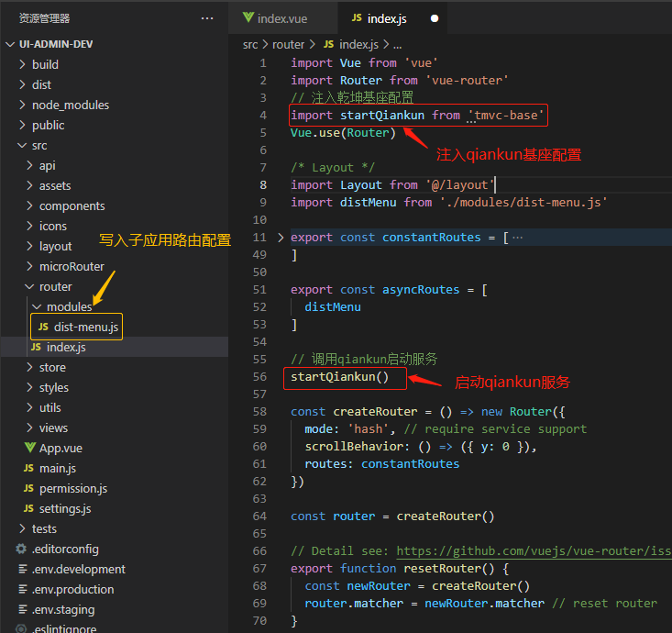Click the JS icon beside permission.js
Viewport: 672px width, 633px height.
tap(28, 488)
